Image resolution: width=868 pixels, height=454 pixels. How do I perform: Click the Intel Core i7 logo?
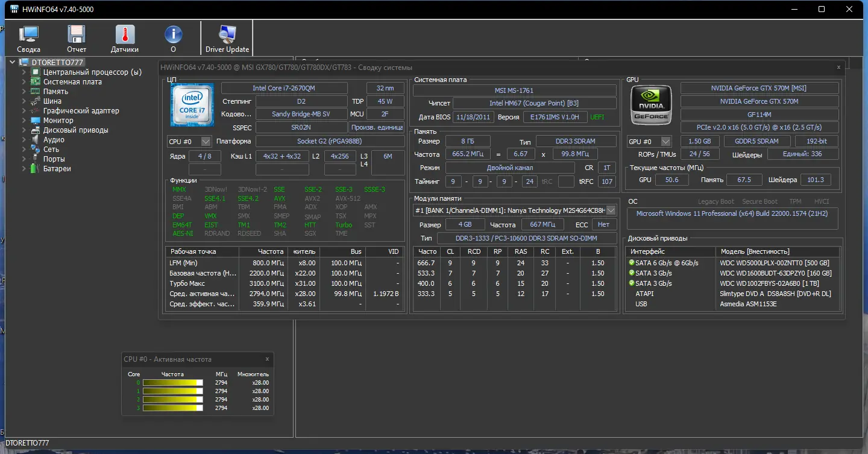click(192, 105)
